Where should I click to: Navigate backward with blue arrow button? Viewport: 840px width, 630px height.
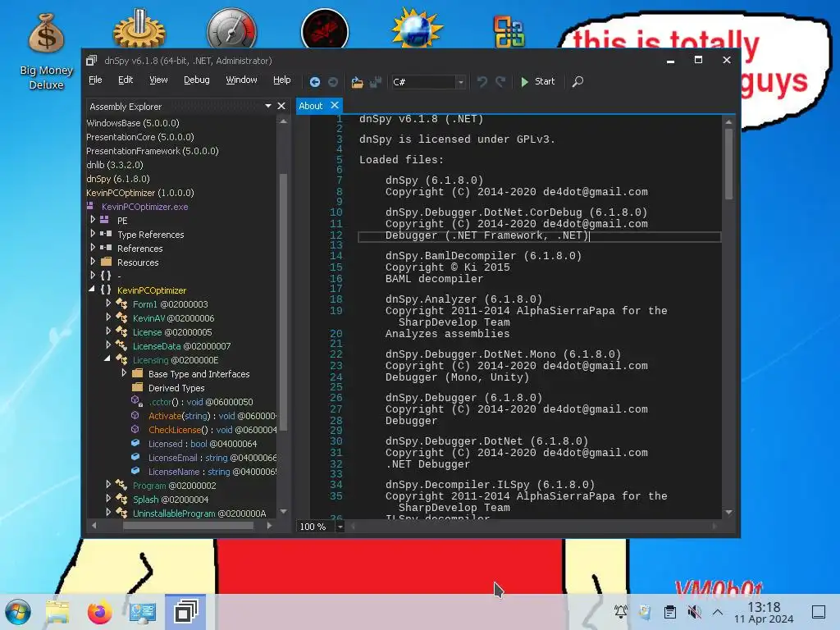[315, 82]
